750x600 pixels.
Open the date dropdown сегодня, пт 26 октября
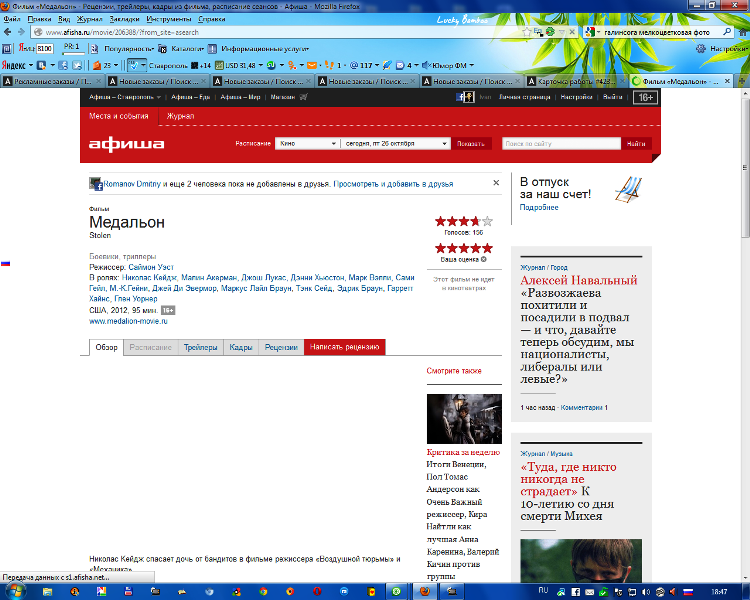pyautogui.click(x=396, y=144)
